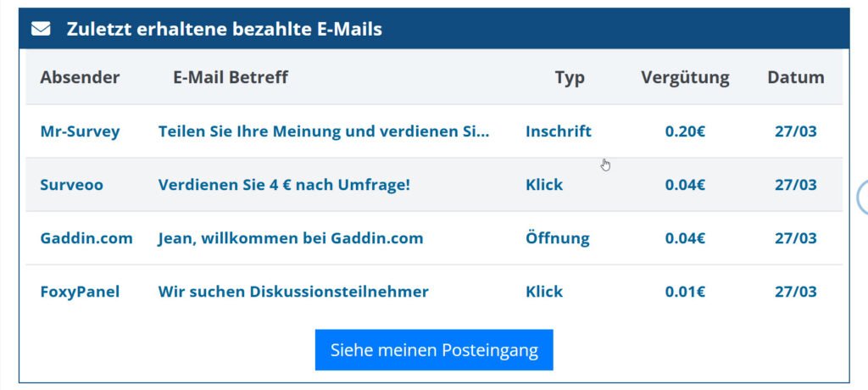Click the 0.20€ reward amount
This screenshot has height=390, width=868.
[x=685, y=131]
